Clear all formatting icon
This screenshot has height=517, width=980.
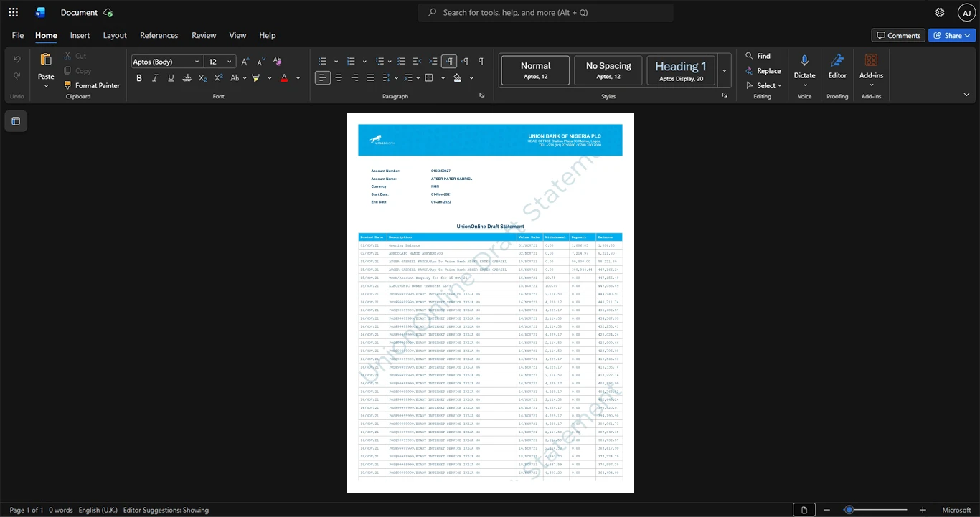[x=278, y=62]
